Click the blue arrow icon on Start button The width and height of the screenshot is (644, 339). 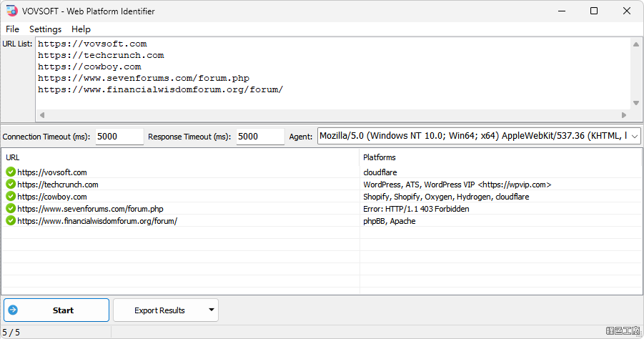[13, 310]
